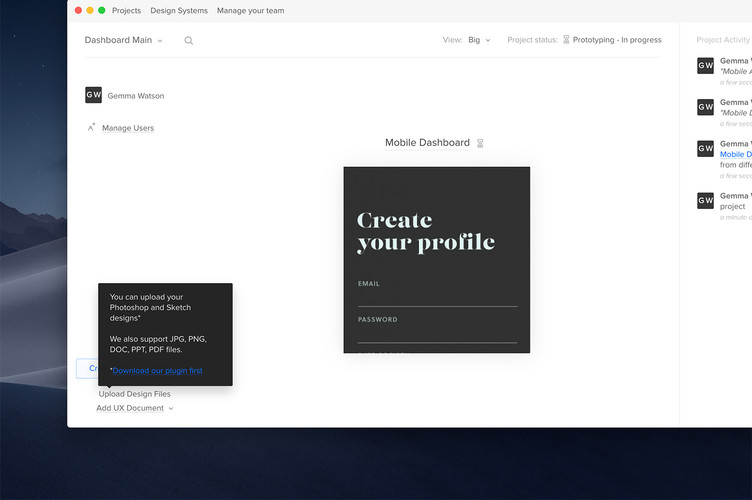This screenshot has width=752, height=500.
Task: Open the search magnifier icon
Action: coord(188,41)
